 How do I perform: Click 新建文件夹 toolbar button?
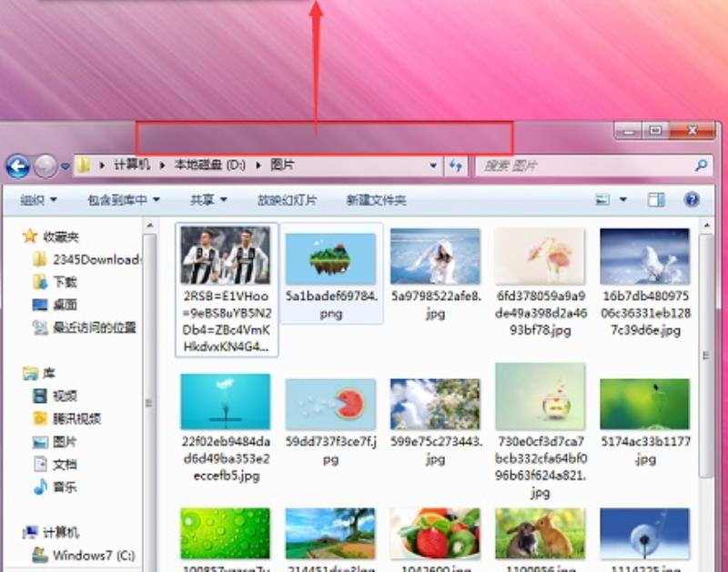click(376, 200)
